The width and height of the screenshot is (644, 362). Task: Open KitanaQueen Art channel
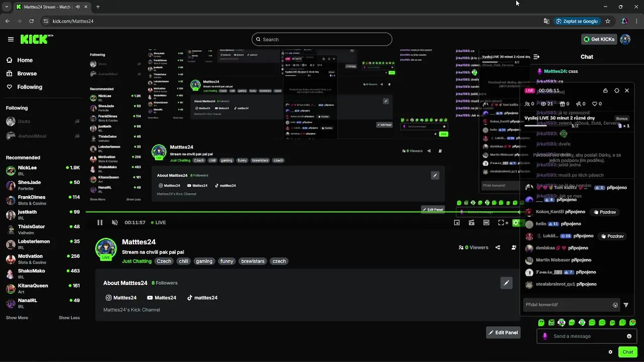[x=43, y=288]
